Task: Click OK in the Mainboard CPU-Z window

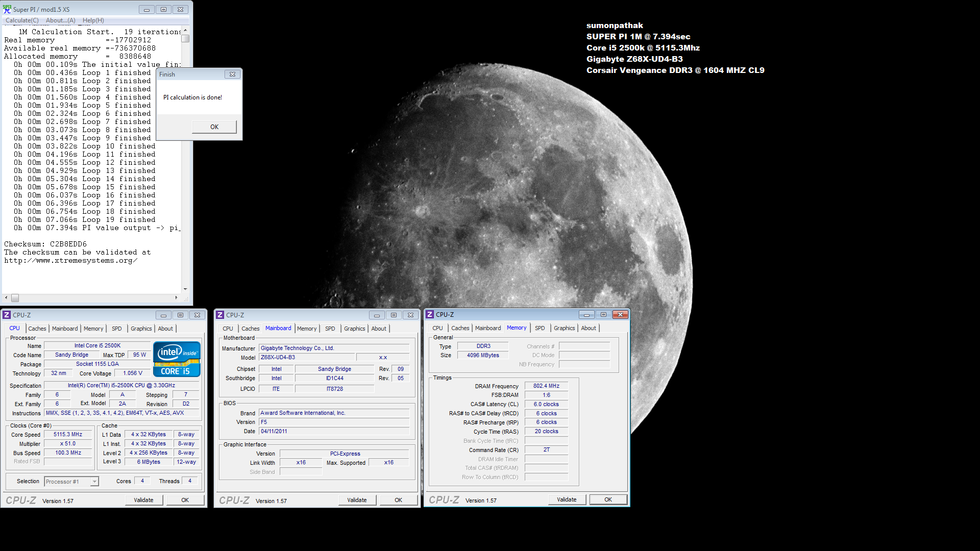Action: pos(399,500)
